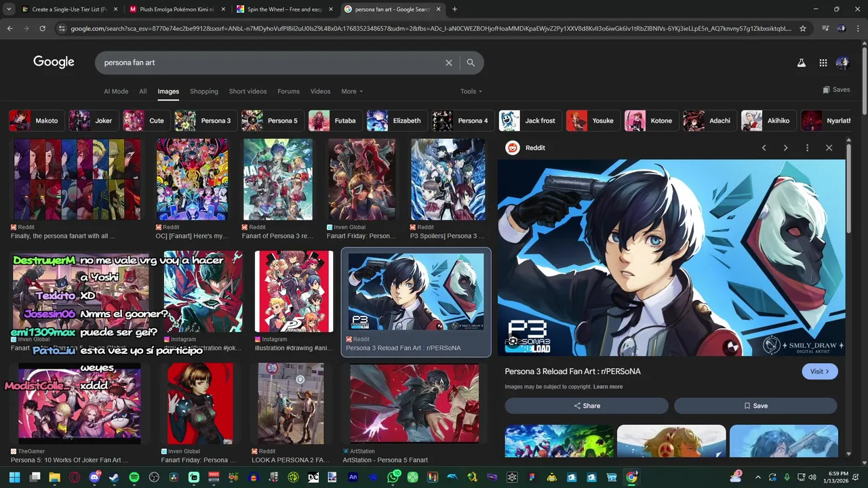Select the Jack frost filter chip

pos(530,121)
